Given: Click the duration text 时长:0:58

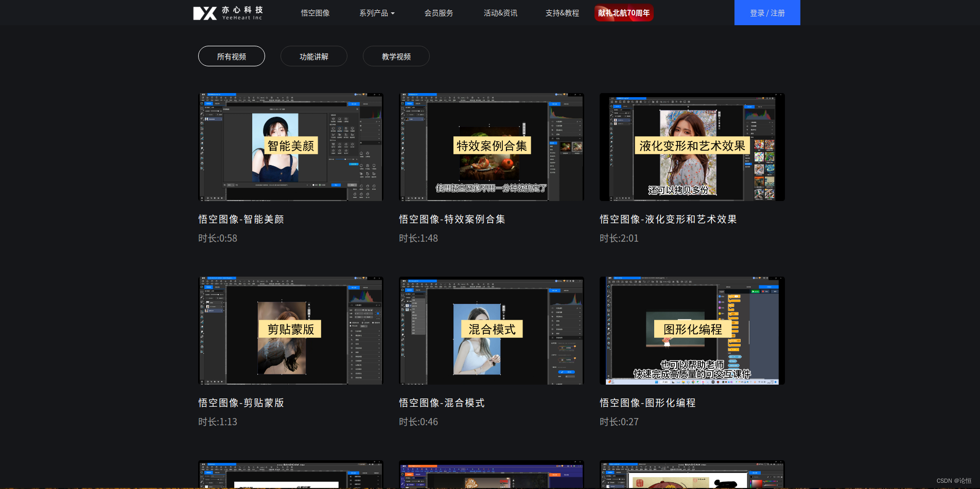Looking at the screenshot, I should [218, 238].
